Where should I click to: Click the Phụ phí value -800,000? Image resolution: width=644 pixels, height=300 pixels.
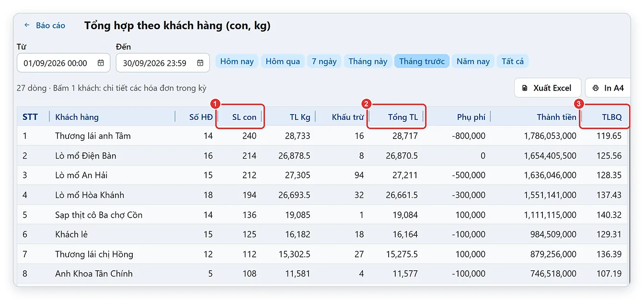coord(469,136)
